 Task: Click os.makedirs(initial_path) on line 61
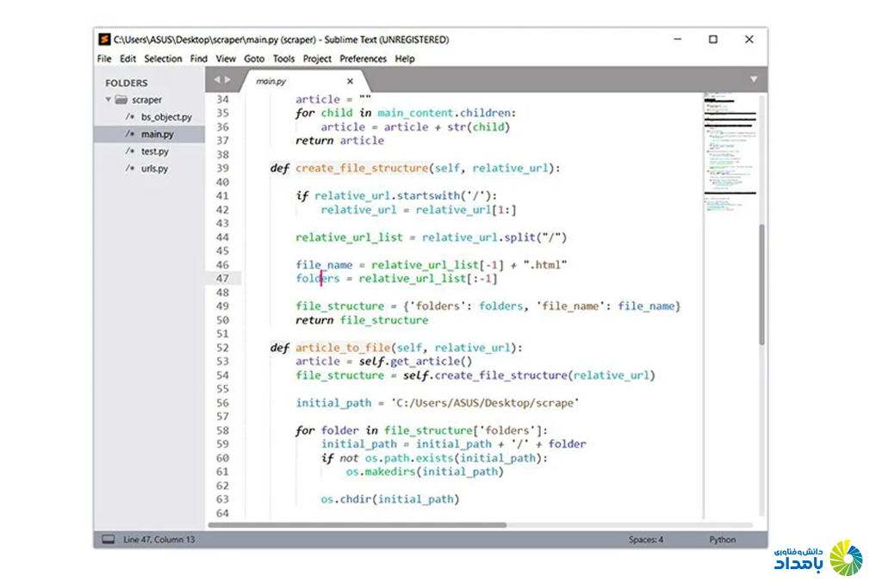click(x=425, y=472)
